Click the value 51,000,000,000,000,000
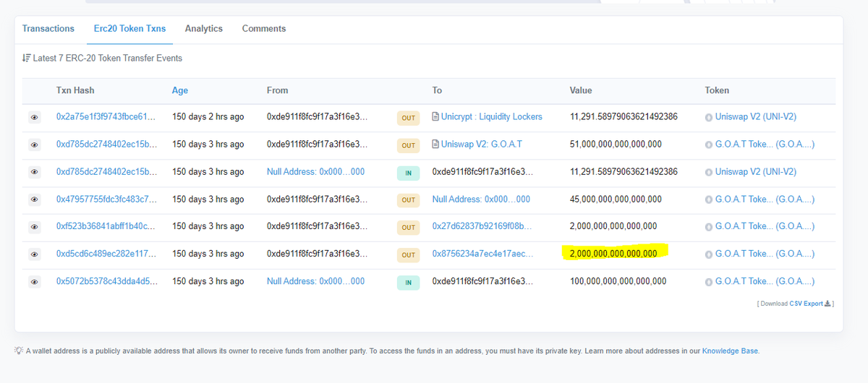Viewport: 868px width, 383px height. 616,144
